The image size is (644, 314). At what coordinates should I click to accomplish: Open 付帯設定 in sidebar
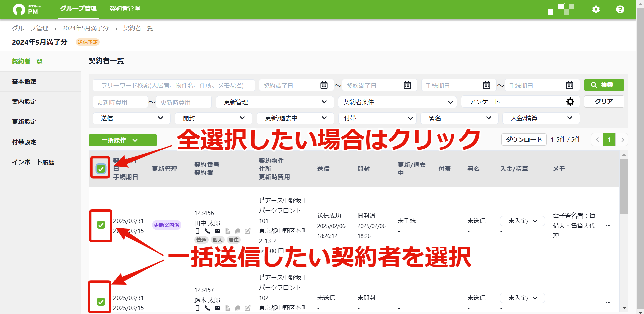40,142
